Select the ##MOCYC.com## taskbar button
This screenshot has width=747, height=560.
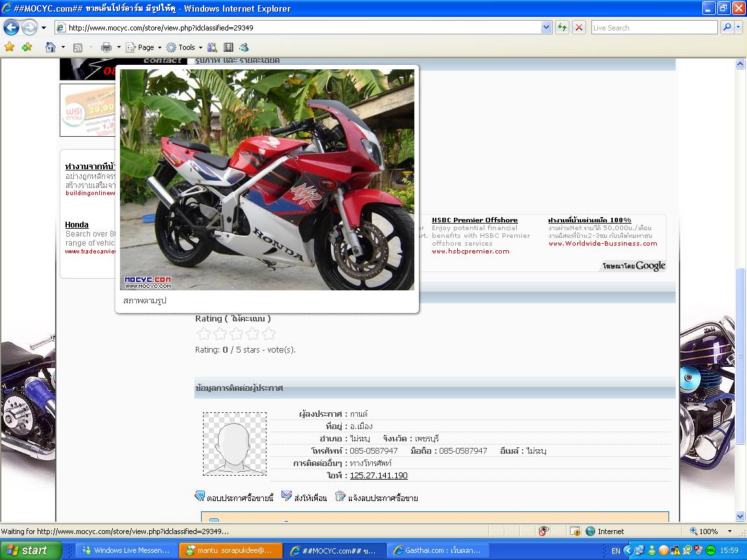[335, 550]
